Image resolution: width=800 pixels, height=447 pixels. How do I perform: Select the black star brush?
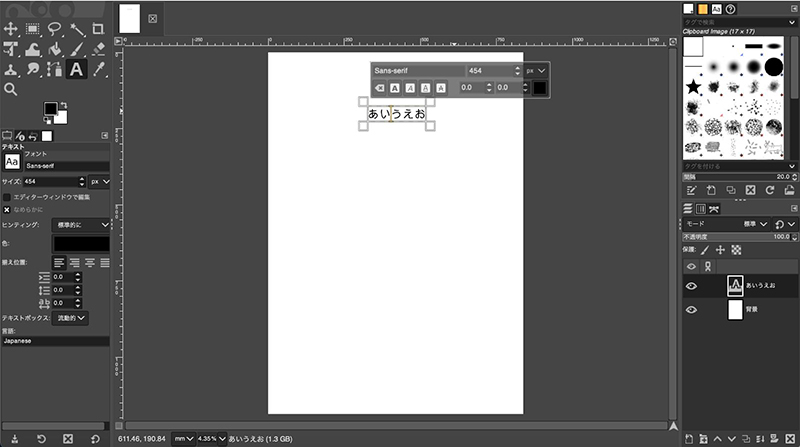pos(693,87)
